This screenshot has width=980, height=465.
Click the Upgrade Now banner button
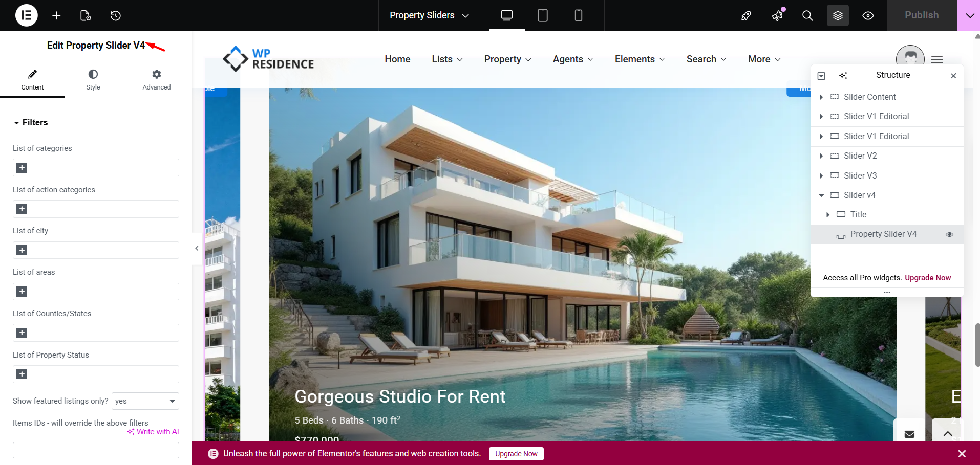point(516,454)
